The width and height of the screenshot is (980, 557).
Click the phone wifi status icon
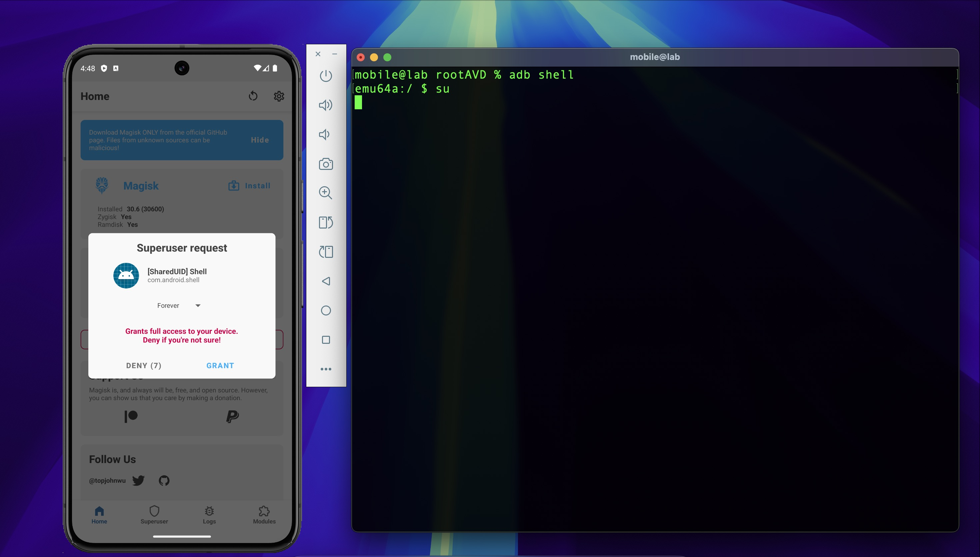coord(258,68)
